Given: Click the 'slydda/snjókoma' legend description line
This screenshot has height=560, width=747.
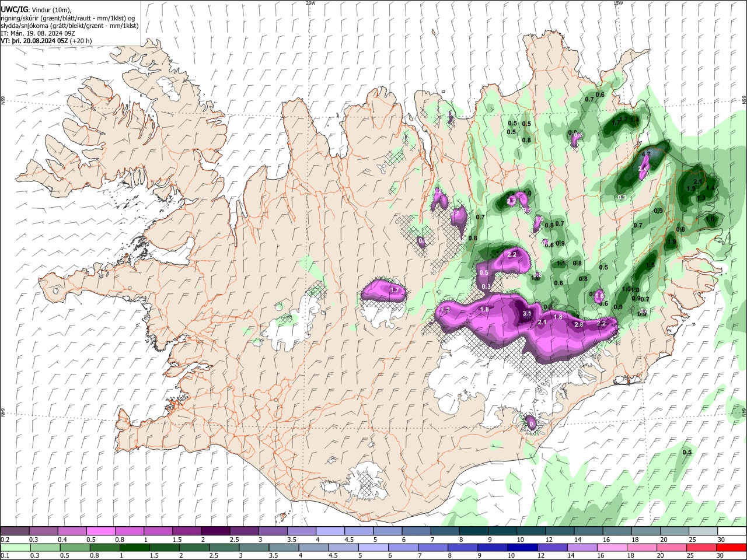Looking at the screenshot, I should (69, 26).
